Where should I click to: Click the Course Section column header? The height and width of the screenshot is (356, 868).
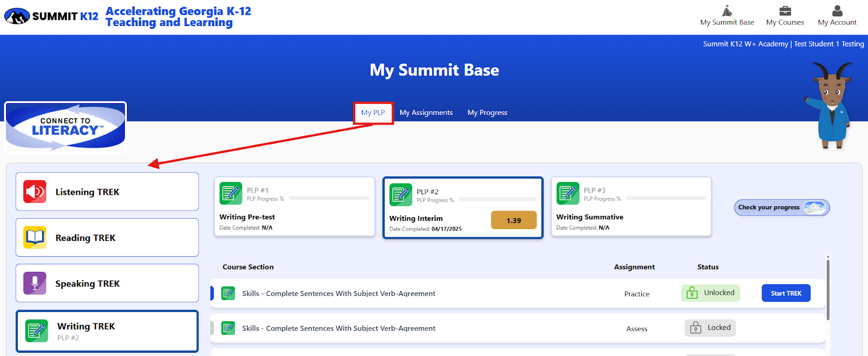coord(248,267)
